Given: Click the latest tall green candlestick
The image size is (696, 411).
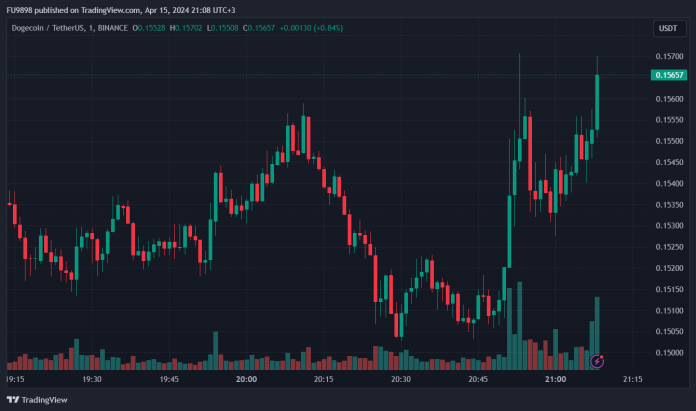Looking at the screenshot, I should (x=597, y=102).
